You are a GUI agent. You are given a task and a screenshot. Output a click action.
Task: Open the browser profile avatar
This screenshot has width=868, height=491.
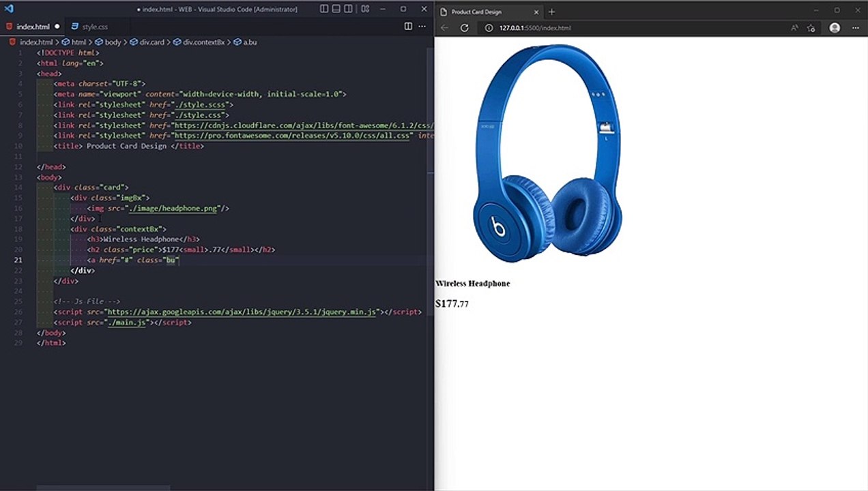pos(835,28)
